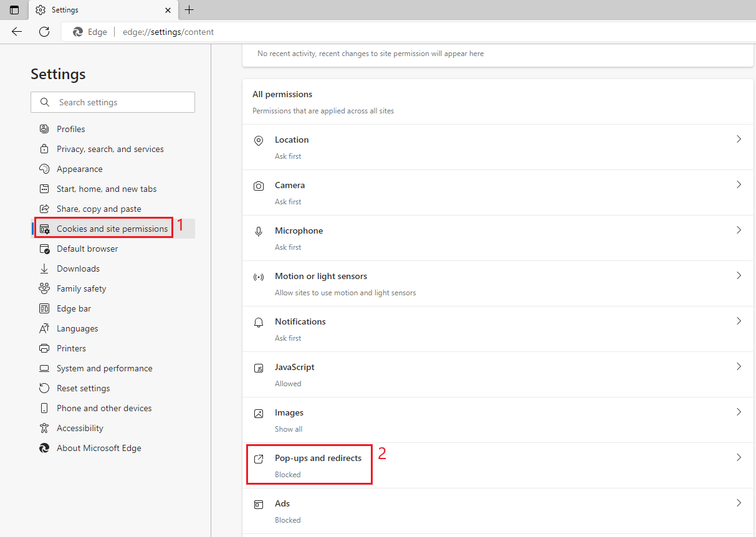Click the address bar URL
The width and height of the screenshot is (756, 537).
168,32
